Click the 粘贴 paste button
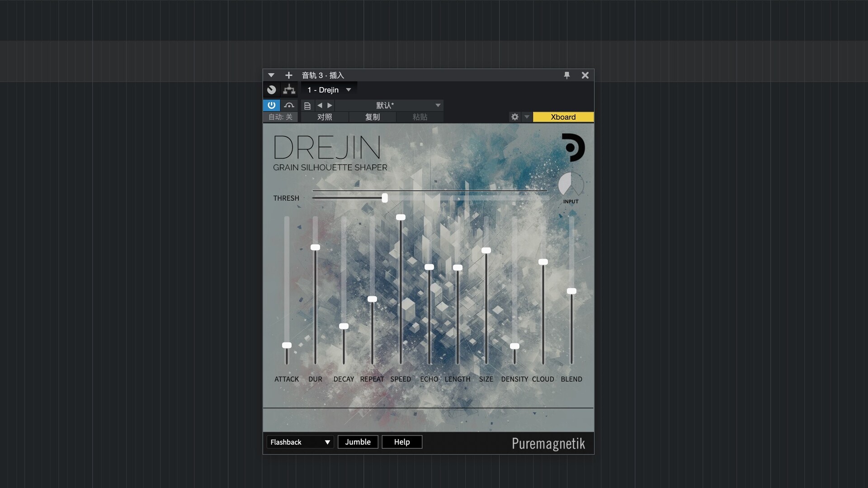Screen dimensions: 868x488 click(x=420, y=117)
